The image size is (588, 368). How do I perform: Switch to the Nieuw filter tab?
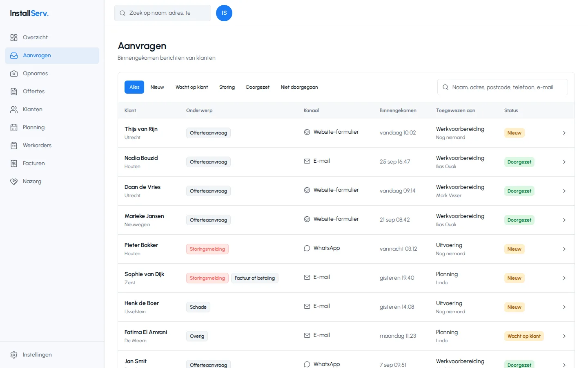(x=157, y=87)
